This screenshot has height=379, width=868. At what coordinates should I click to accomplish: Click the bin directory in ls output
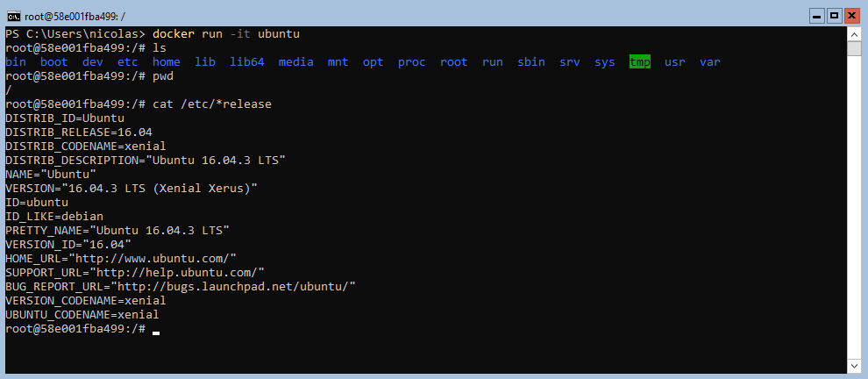pos(16,62)
